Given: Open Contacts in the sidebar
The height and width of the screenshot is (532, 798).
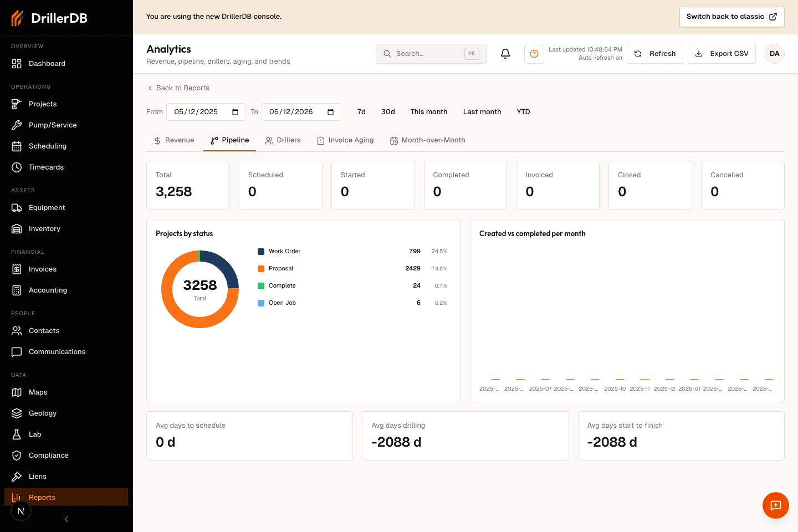Looking at the screenshot, I should point(66,331).
